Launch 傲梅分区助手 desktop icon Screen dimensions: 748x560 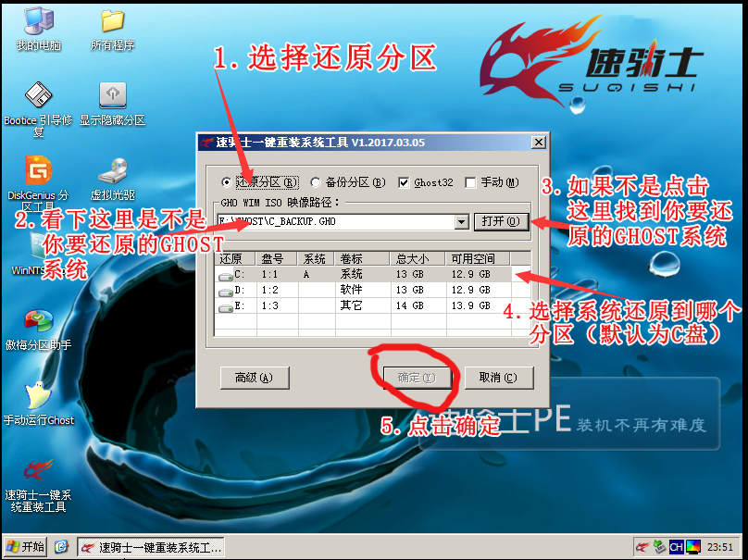(38, 330)
